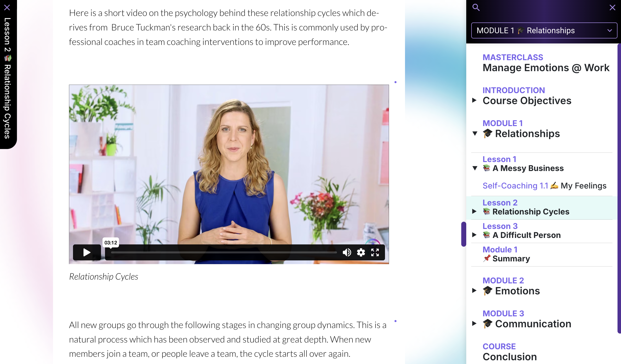Open the MODULE 1 Relationships dropdown

point(544,30)
